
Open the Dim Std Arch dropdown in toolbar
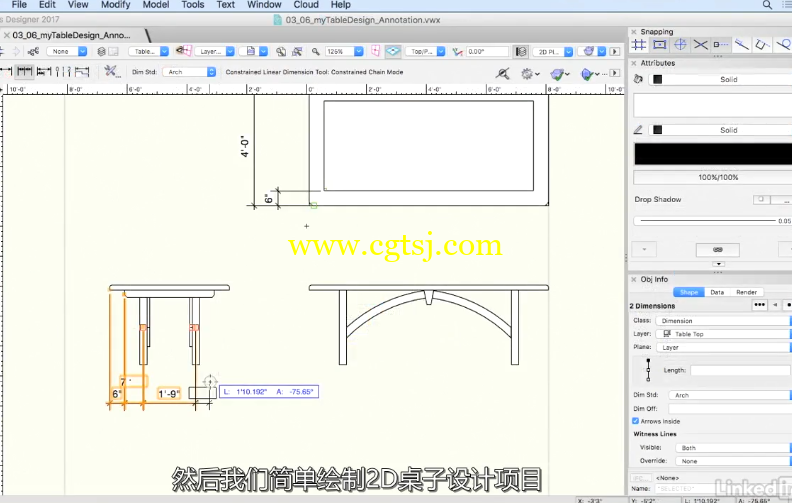click(x=190, y=72)
